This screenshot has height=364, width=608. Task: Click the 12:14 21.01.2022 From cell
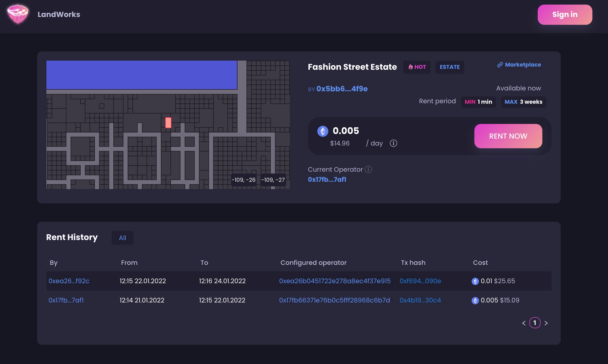coord(142,300)
